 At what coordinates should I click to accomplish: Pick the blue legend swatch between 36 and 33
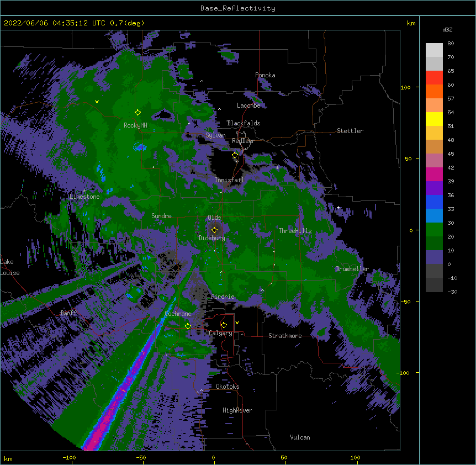(434, 202)
